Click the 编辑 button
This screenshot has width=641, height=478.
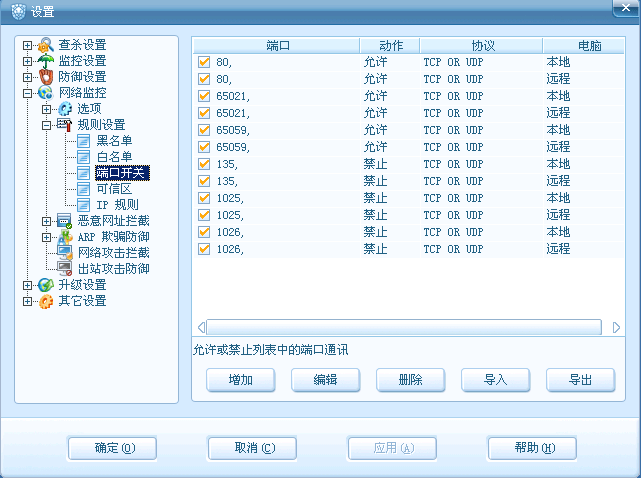(325, 380)
